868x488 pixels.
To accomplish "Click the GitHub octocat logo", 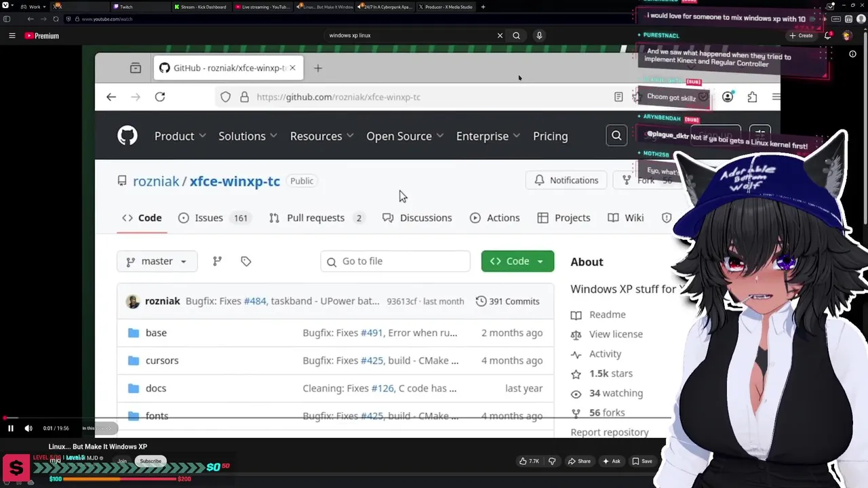I will coord(127,136).
